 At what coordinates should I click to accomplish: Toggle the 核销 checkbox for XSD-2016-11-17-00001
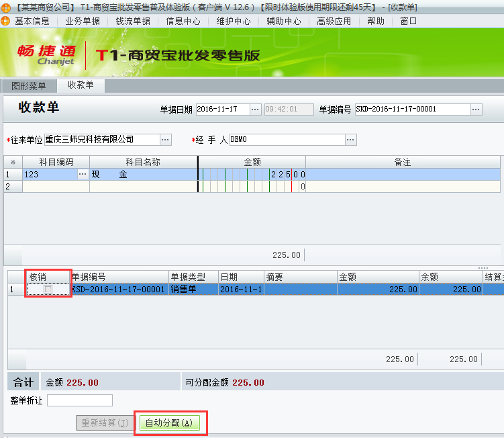pos(48,290)
